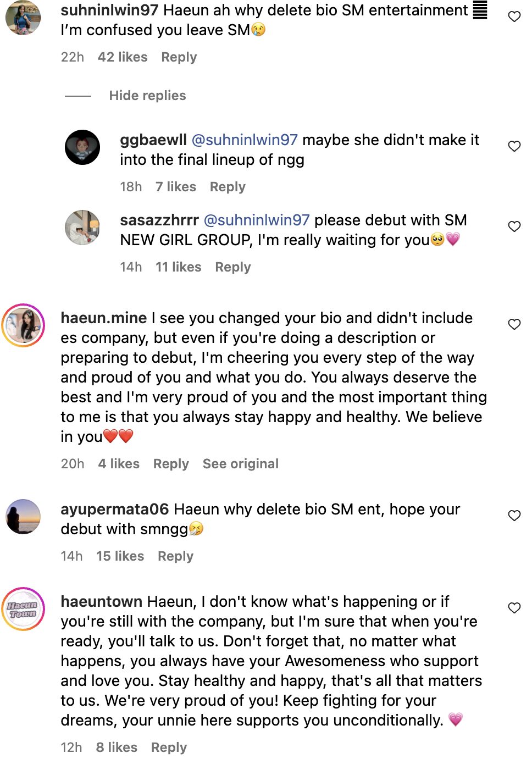View sasazzhrrr's profile photo
The width and height of the screenshot is (532, 764).
(82, 228)
